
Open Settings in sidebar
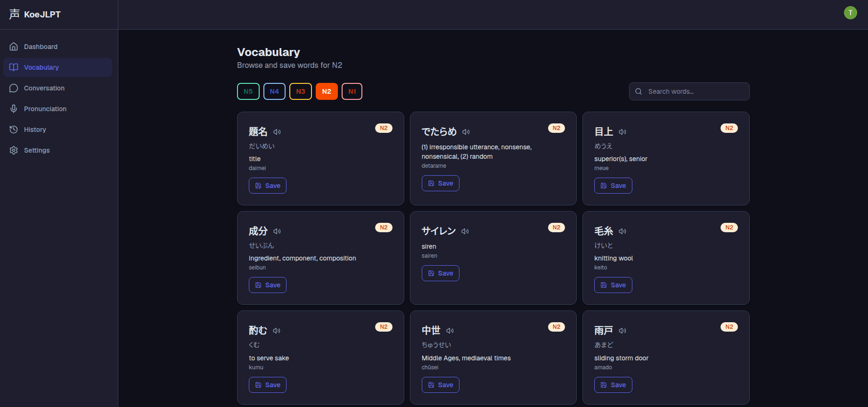point(57,150)
